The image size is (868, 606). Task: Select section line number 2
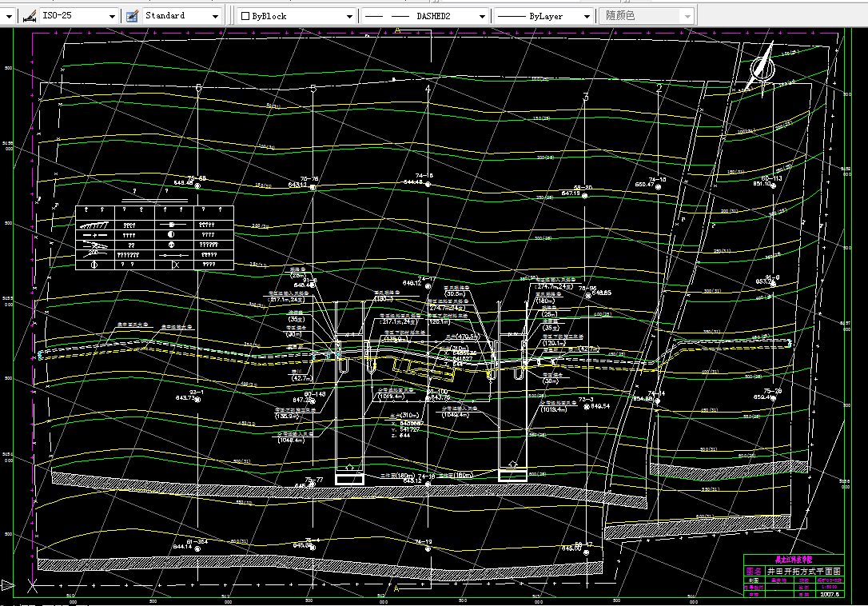point(659,88)
